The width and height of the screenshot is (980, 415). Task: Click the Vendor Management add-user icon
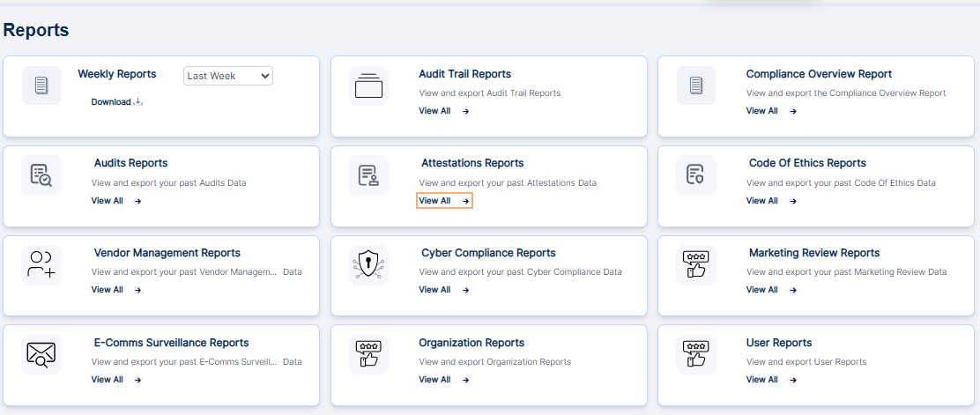41,265
